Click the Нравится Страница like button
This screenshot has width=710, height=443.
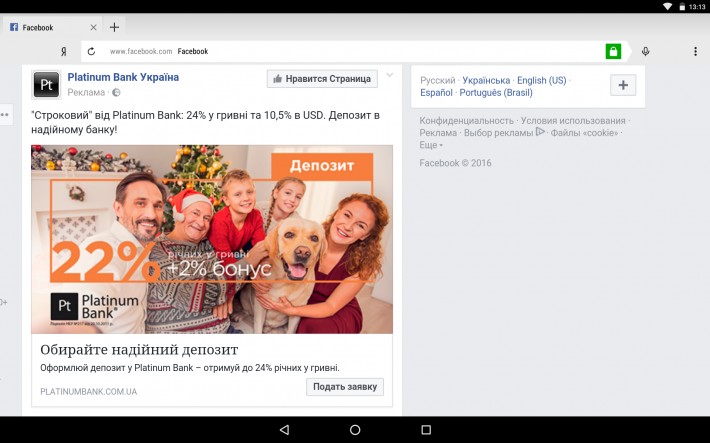coord(322,79)
